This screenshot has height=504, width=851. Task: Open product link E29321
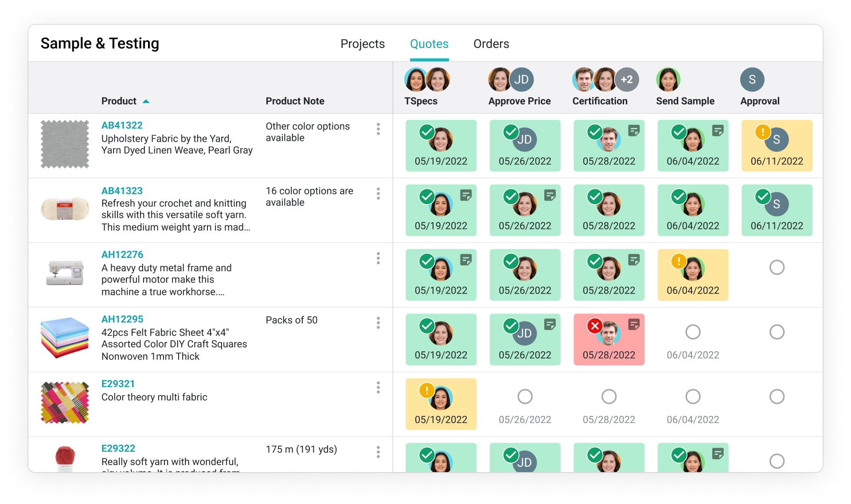118,384
